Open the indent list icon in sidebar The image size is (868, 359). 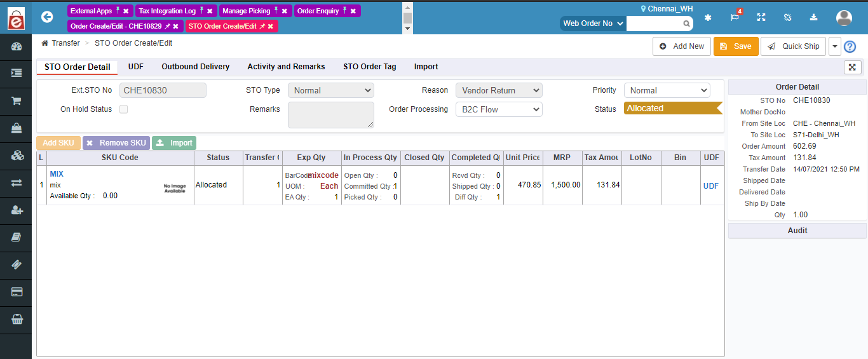[x=17, y=73]
